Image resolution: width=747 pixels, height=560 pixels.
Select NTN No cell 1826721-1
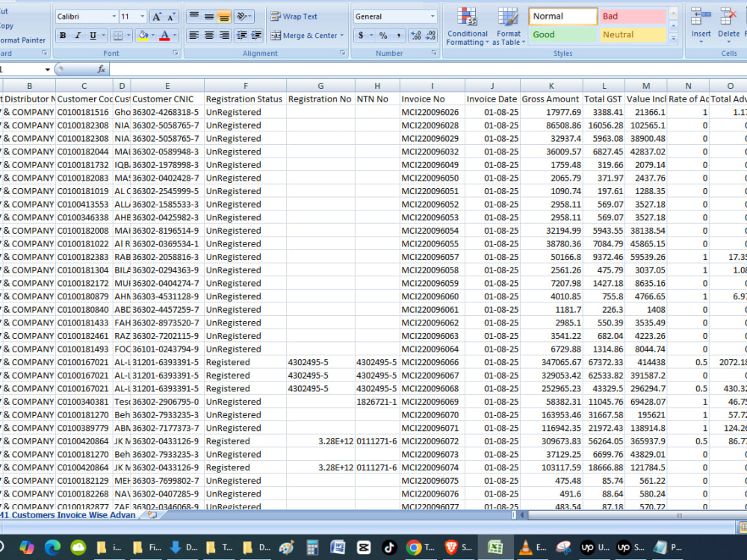[377, 402]
